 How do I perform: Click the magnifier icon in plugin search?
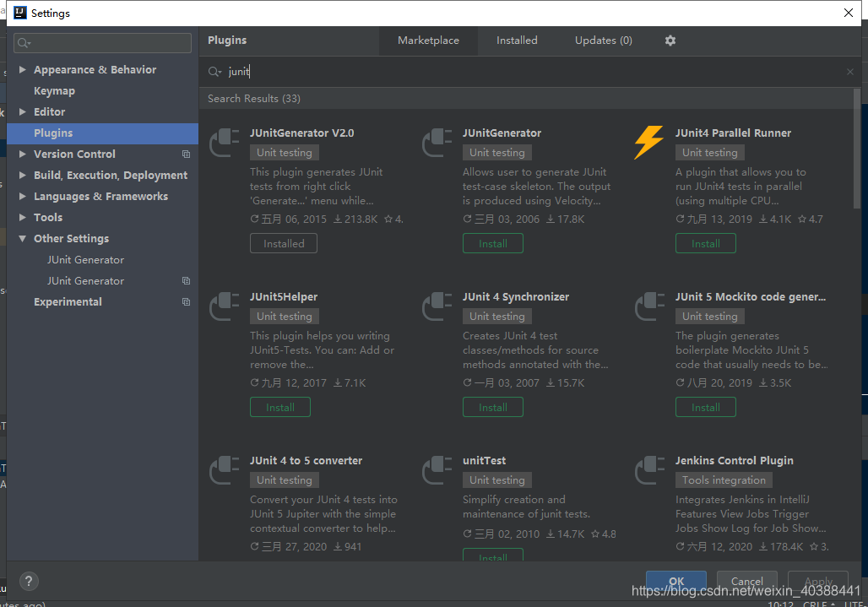tap(214, 72)
